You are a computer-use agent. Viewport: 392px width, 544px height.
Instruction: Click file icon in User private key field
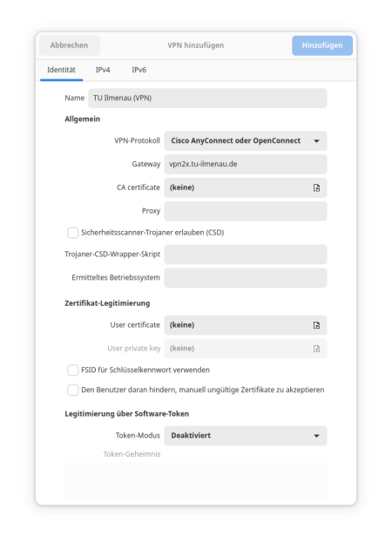click(x=316, y=349)
